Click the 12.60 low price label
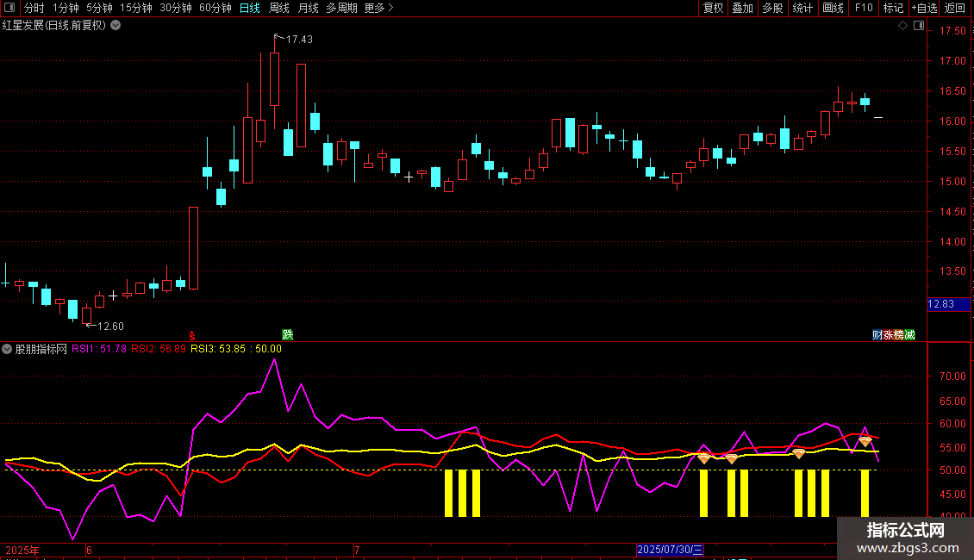The height and width of the screenshot is (560, 974). [110, 326]
